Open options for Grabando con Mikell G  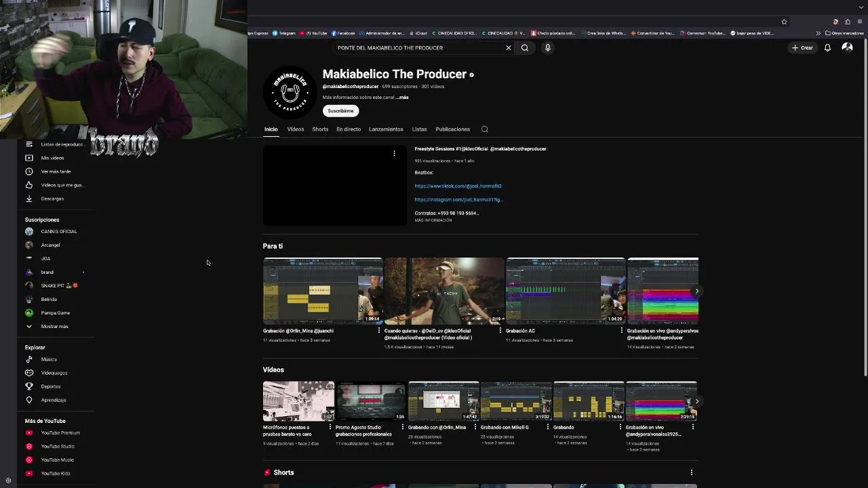point(548,427)
